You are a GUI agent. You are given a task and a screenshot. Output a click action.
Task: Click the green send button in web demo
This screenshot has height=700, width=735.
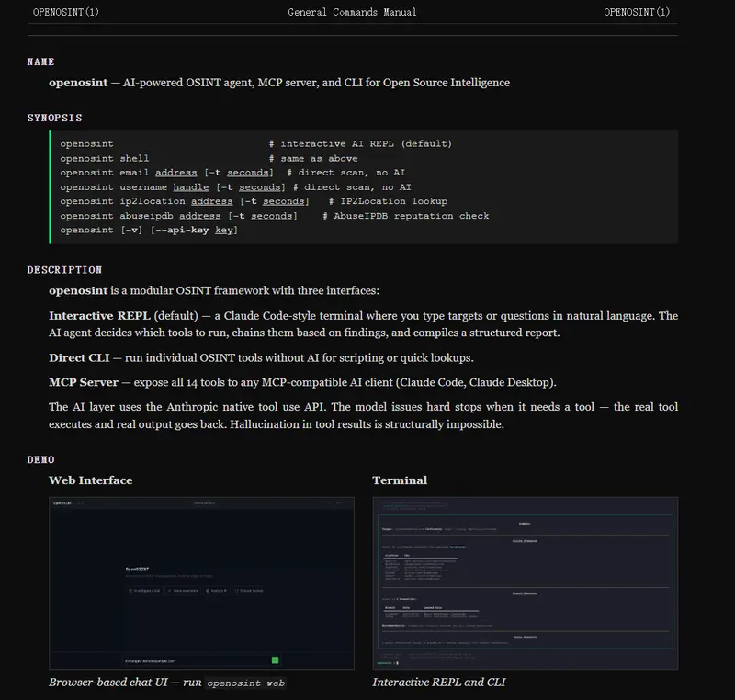tap(275, 660)
